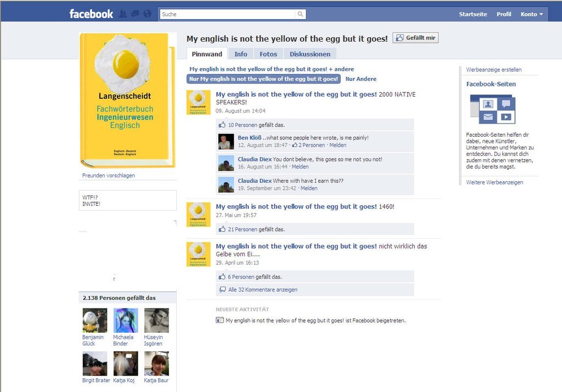
Task: Click the WTF!? INVITE! info box
Action: (127, 200)
